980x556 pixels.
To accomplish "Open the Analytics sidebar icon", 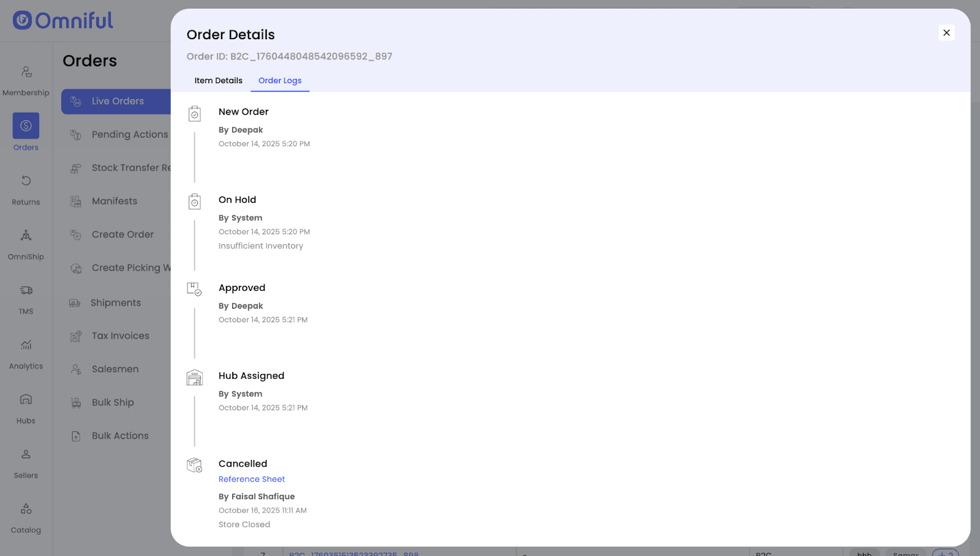I will coord(26,345).
